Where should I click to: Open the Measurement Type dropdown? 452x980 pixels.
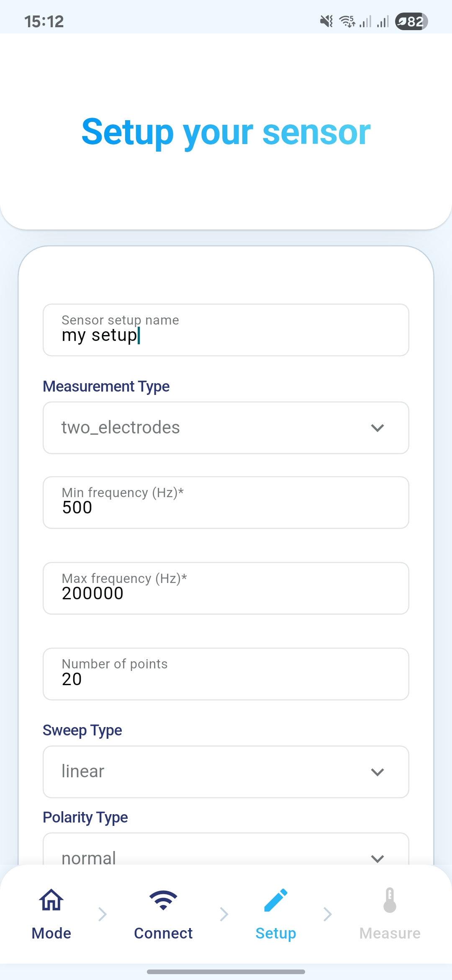(x=226, y=428)
